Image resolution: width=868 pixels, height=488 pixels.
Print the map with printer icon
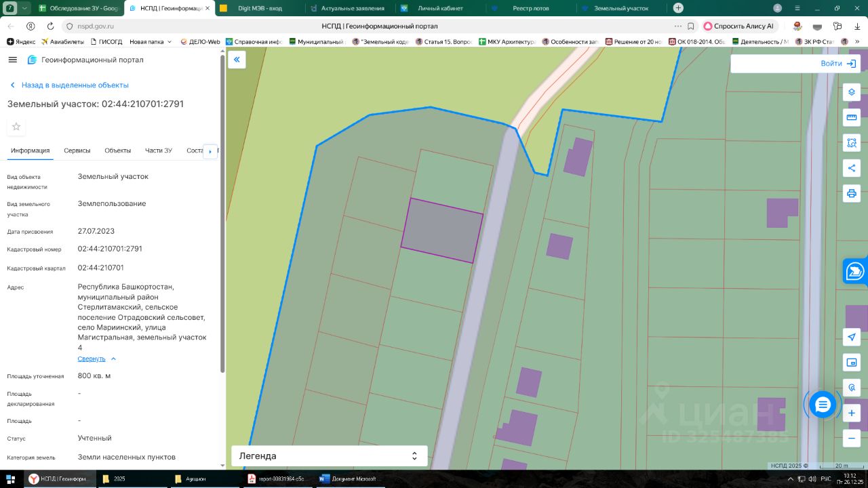(852, 193)
